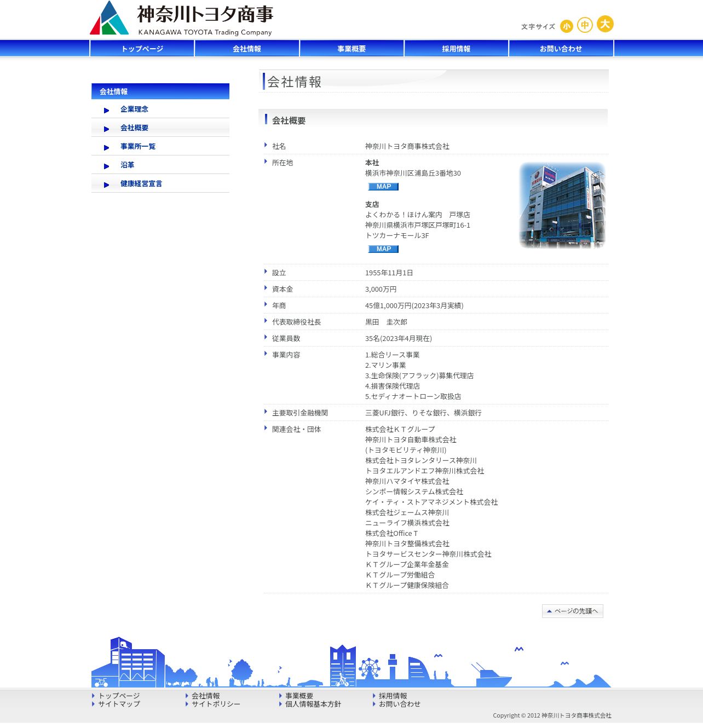The width and height of the screenshot is (703, 728).
Task: Go to page top with ページの先頭へ
Action: (573, 611)
